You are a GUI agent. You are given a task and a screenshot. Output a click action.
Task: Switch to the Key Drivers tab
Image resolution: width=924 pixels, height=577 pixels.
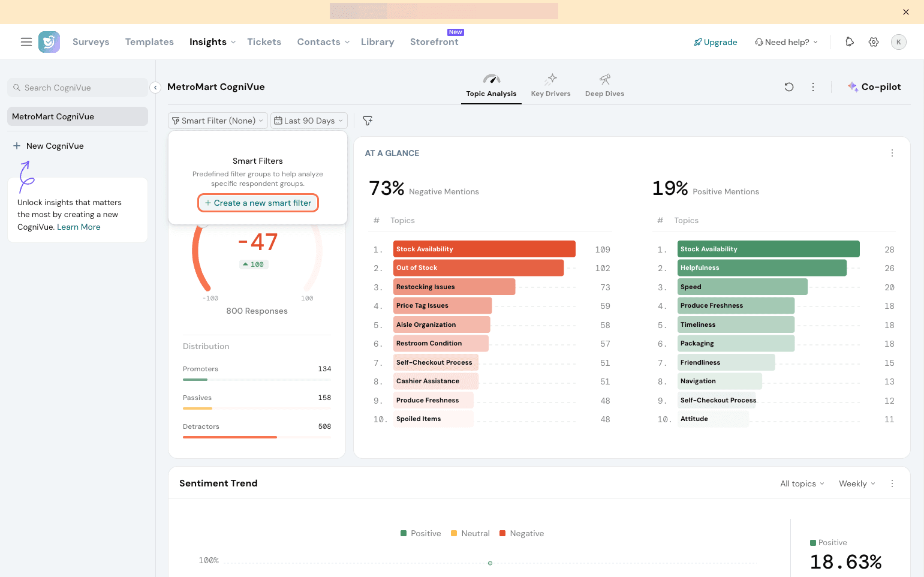click(x=550, y=86)
